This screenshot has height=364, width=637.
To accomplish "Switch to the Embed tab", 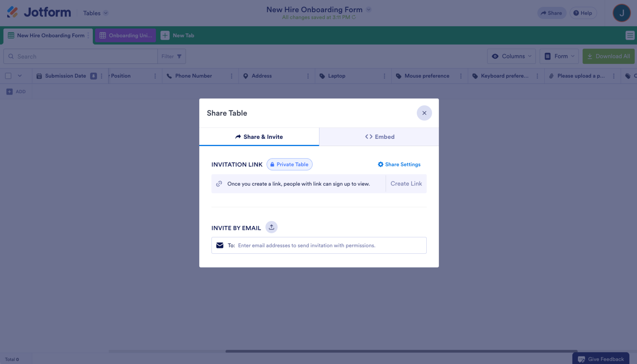I will tap(379, 137).
